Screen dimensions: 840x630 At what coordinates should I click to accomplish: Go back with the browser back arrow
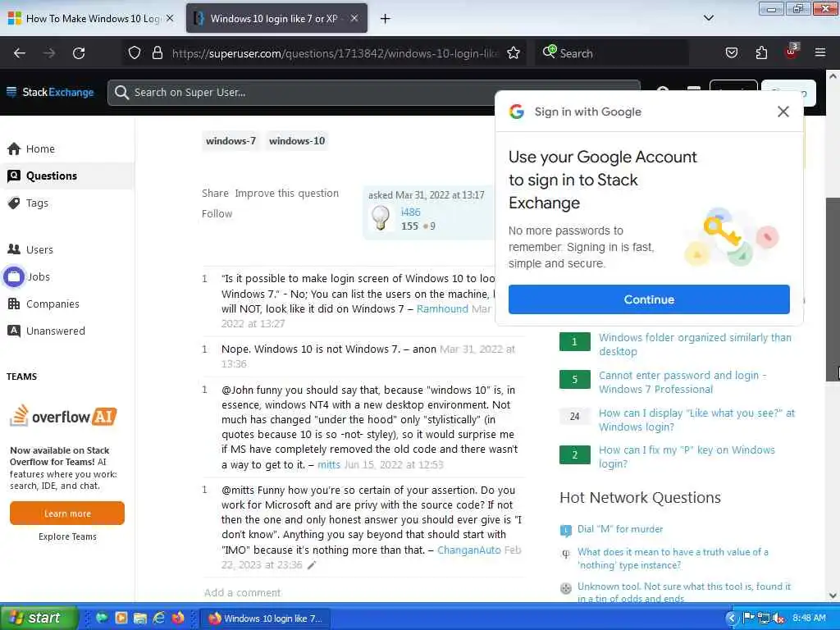(x=20, y=53)
